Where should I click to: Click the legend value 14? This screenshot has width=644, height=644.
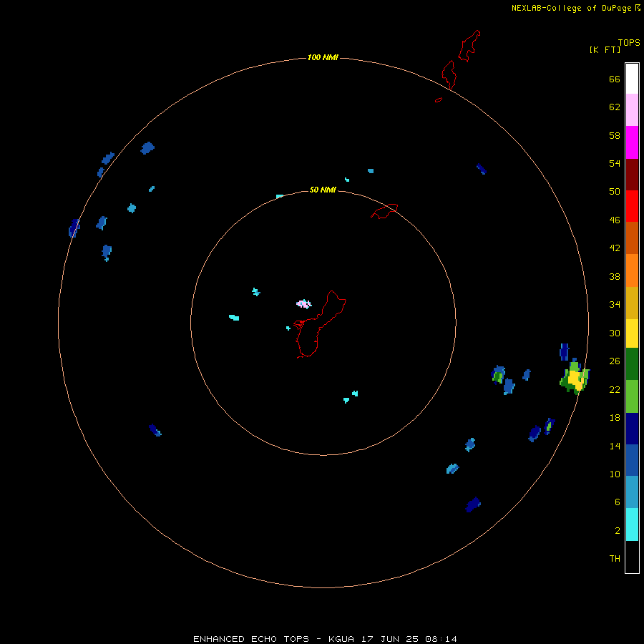[615, 446]
